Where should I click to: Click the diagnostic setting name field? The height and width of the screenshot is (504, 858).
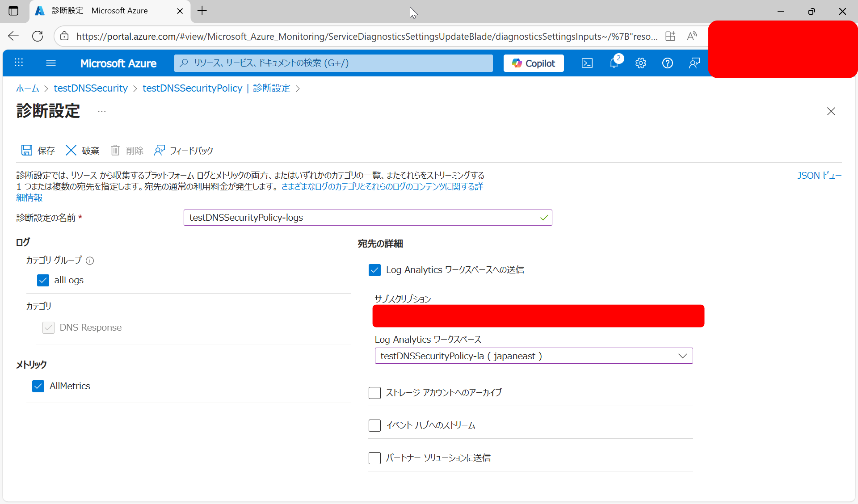pyautogui.click(x=362, y=218)
